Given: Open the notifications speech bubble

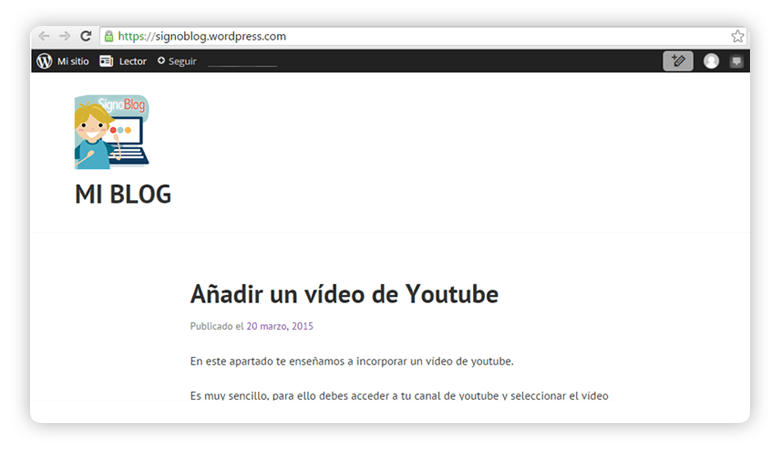Looking at the screenshot, I should (x=737, y=61).
